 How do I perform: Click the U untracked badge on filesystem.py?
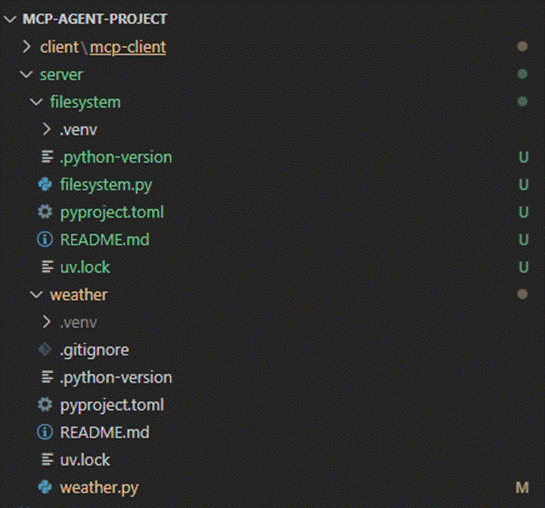tap(523, 185)
